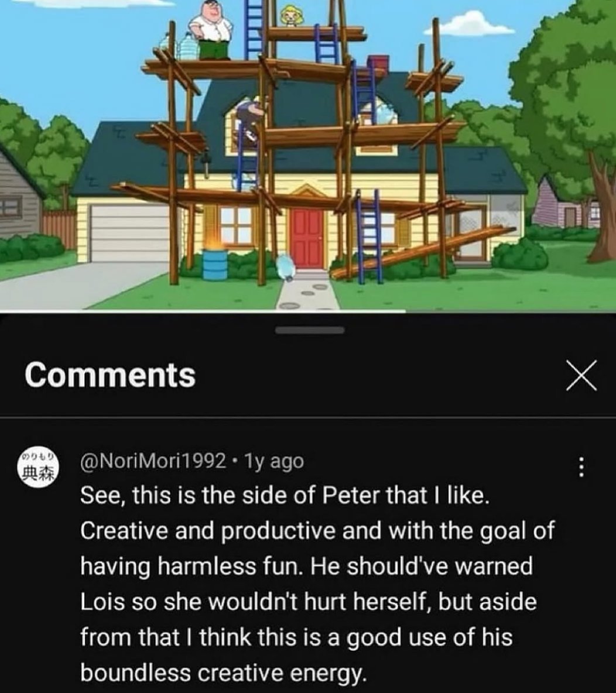Close the Comments panel with the X
616x693 pixels.
coord(581,375)
